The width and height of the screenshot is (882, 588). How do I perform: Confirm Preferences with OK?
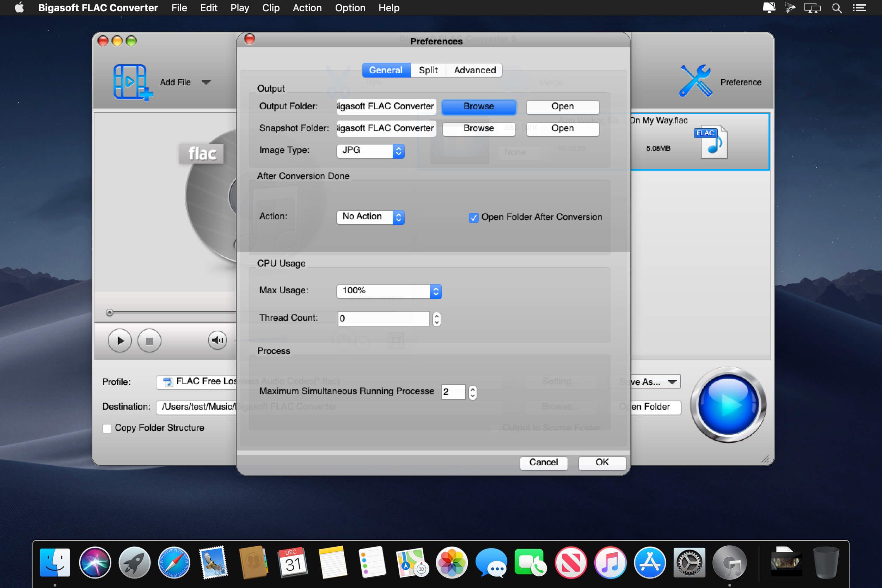[x=602, y=463]
